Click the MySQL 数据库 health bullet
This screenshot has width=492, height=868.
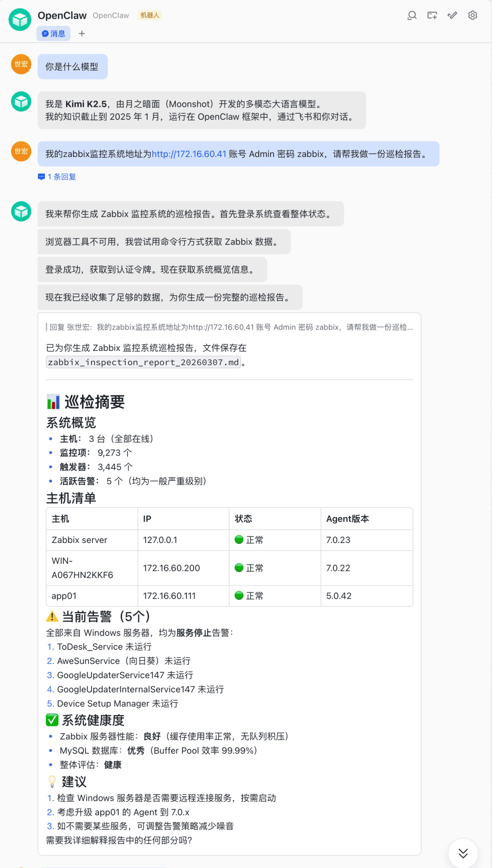tap(155, 751)
